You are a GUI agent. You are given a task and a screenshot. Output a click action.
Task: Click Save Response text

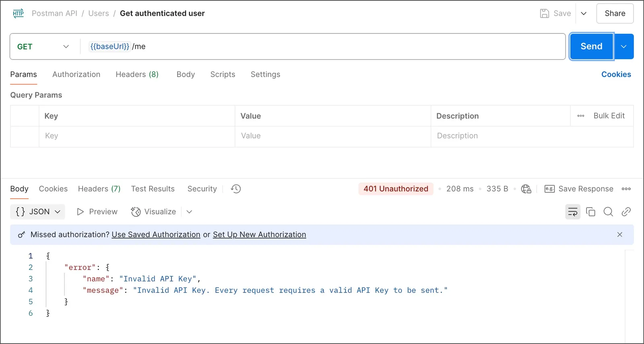click(x=586, y=189)
